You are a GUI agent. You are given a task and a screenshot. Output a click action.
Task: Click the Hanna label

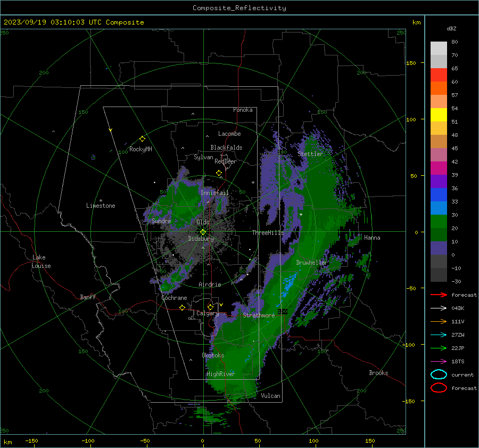[372, 238]
